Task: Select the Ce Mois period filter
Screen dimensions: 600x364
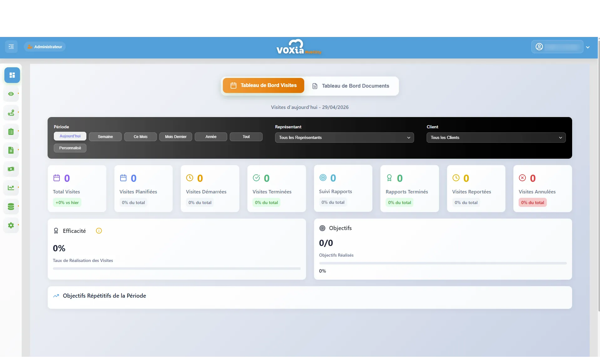Action: point(141,137)
